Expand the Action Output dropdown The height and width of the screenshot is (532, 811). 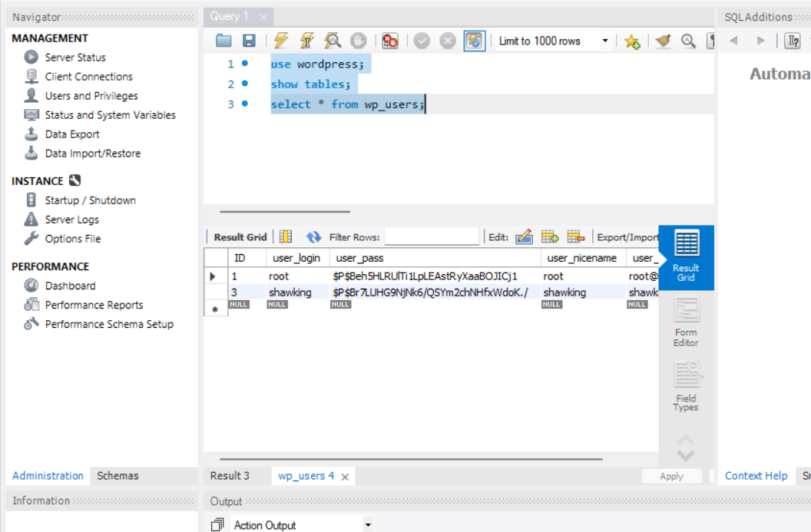click(x=366, y=524)
